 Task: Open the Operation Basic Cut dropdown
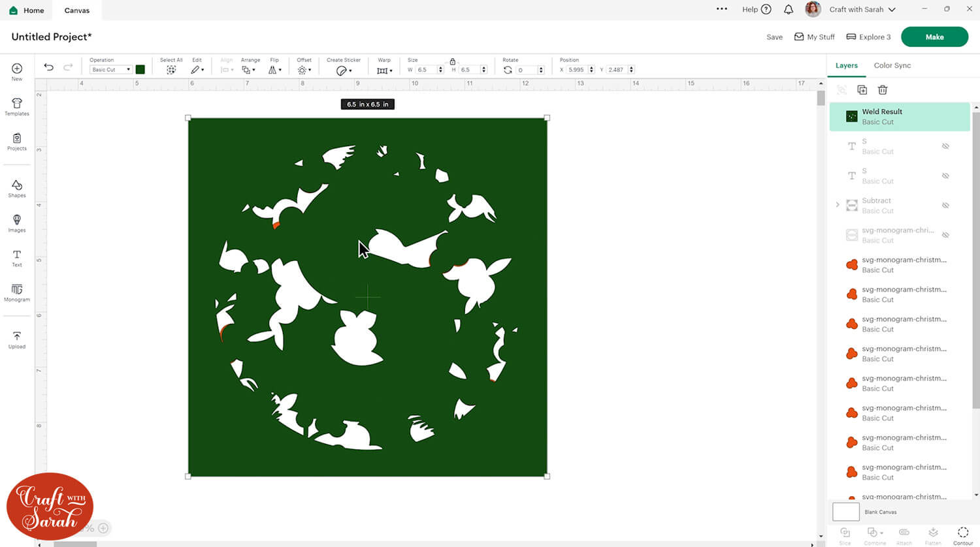pos(111,70)
